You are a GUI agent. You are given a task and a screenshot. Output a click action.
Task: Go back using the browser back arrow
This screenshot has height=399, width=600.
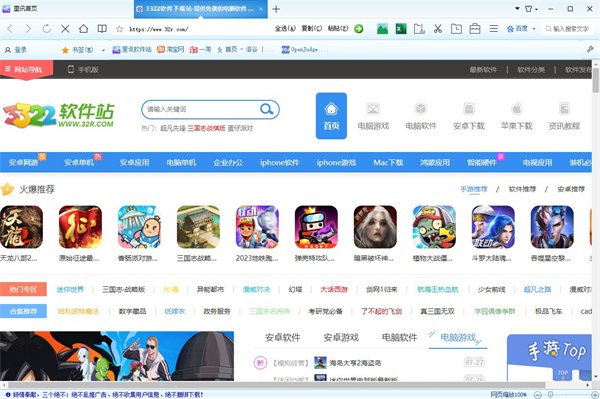coord(10,29)
